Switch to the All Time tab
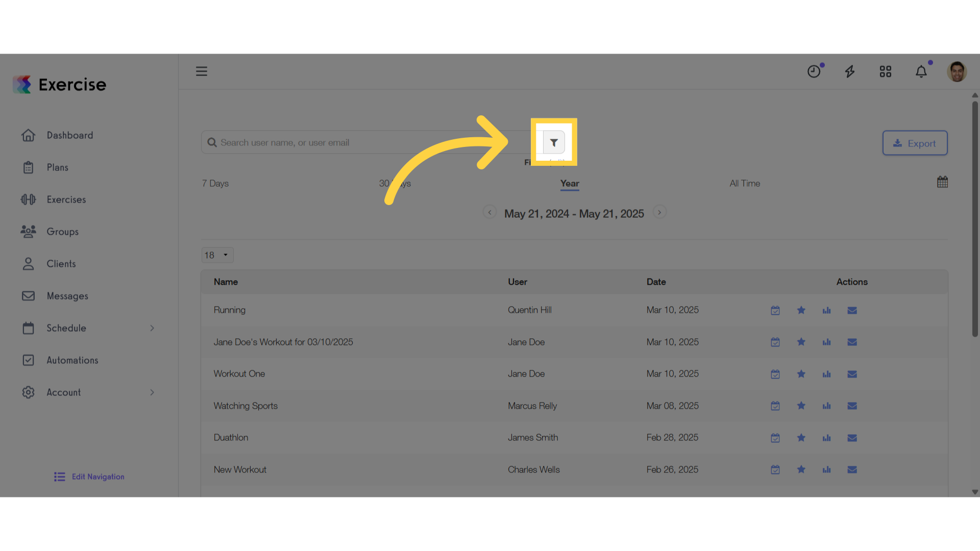This screenshot has width=980, height=551. [x=745, y=183]
